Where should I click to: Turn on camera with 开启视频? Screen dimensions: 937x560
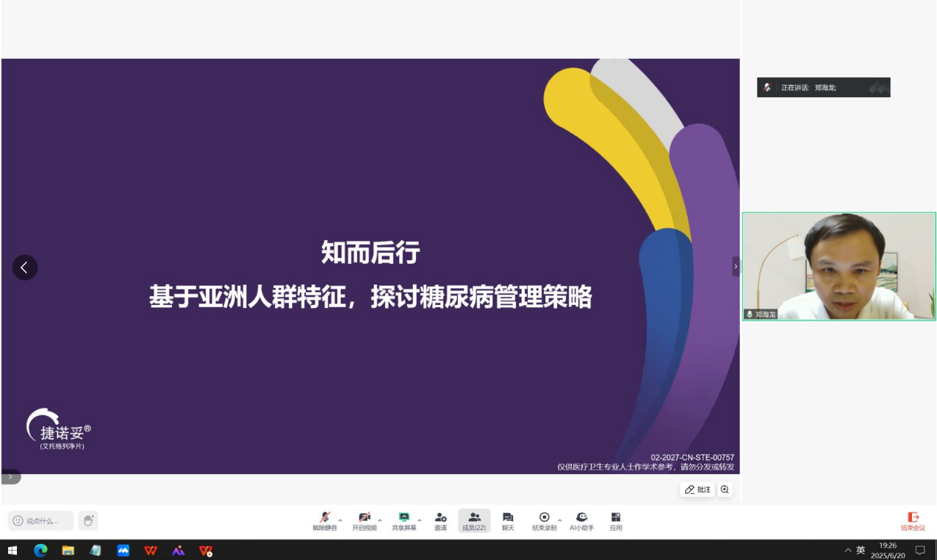click(365, 521)
